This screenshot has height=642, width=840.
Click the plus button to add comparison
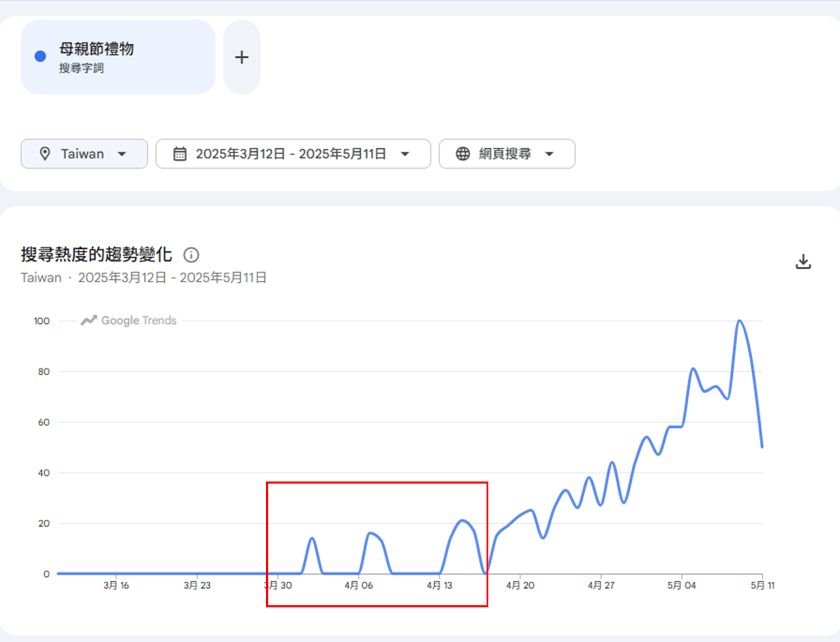241,57
